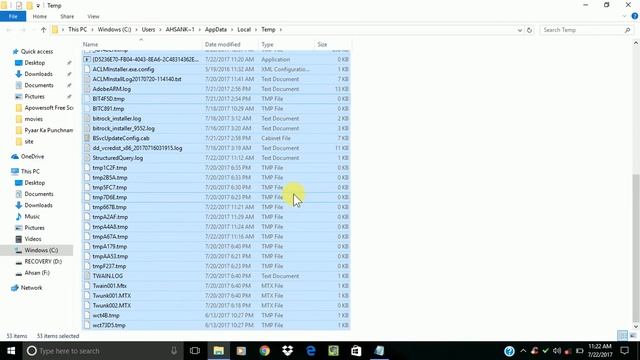Open Network in navigation pane
The width and height of the screenshot is (640, 360).
(x=31, y=288)
